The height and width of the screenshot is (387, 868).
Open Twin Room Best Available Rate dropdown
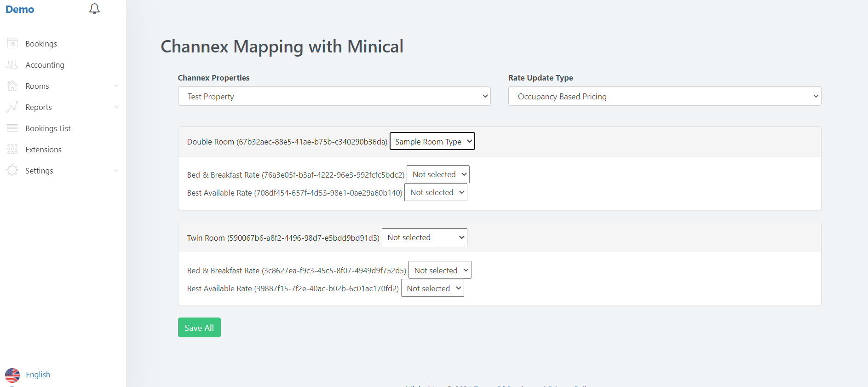pyautogui.click(x=432, y=289)
